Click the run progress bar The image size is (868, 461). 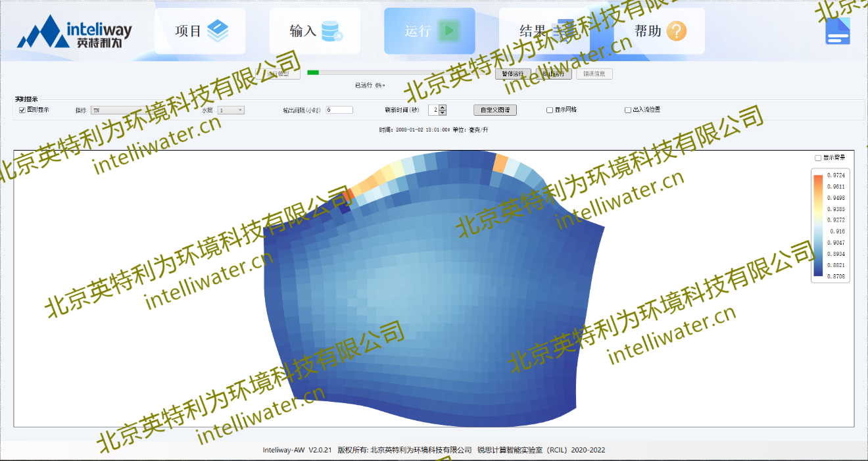click(400, 73)
